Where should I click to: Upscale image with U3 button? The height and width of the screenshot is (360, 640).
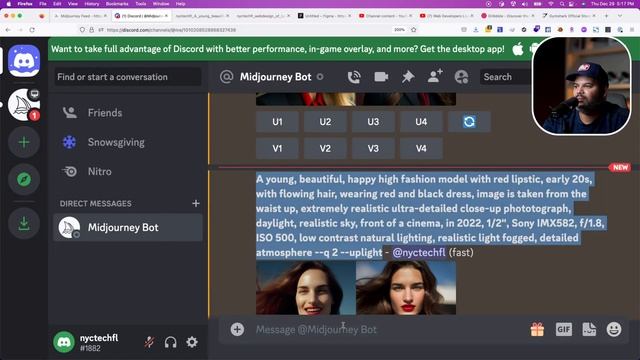(x=373, y=122)
